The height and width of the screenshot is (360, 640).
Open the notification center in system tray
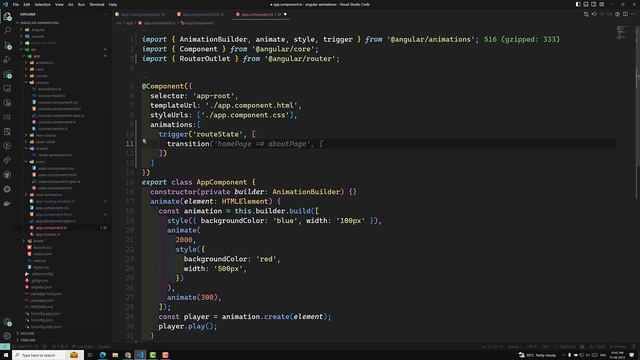[632, 355]
